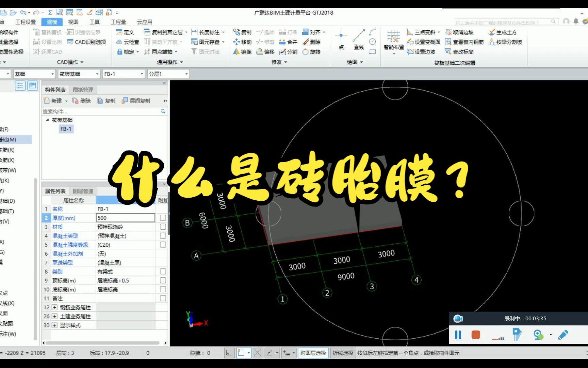Select the 偏移 offset tool
The image size is (588, 368).
click(265, 52)
